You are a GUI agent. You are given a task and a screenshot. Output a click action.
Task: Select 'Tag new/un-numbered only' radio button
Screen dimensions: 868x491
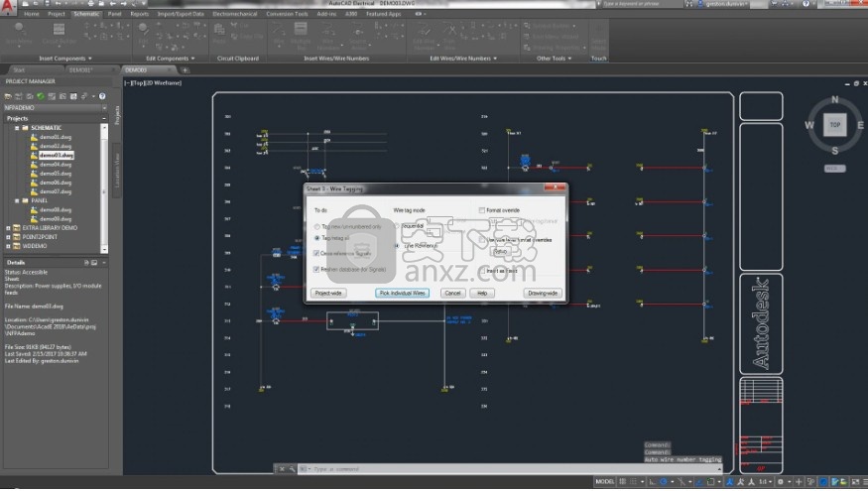(x=317, y=227)
